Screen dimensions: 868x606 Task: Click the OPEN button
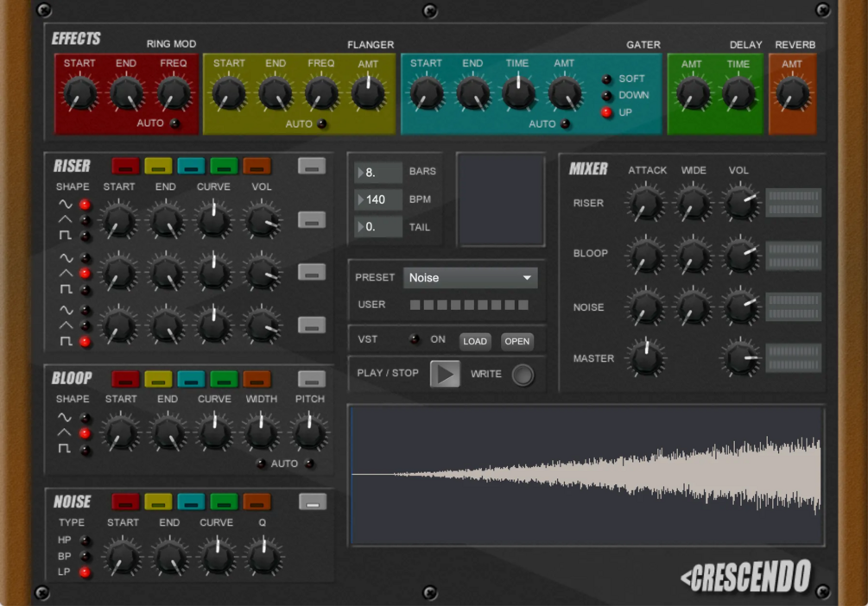(x=516, y=342)
